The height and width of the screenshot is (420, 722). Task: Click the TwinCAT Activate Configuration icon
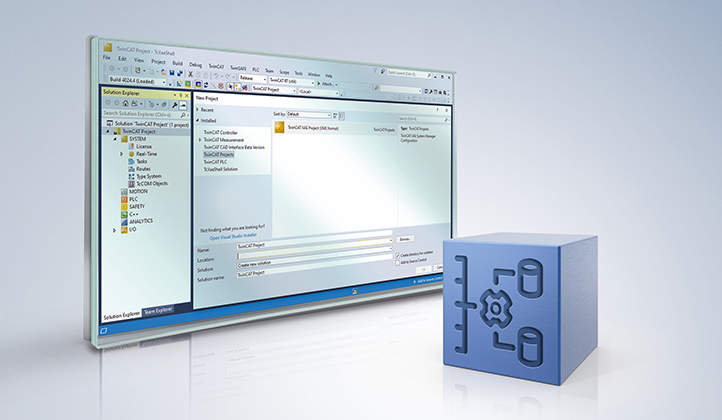(x=180, y=83)
